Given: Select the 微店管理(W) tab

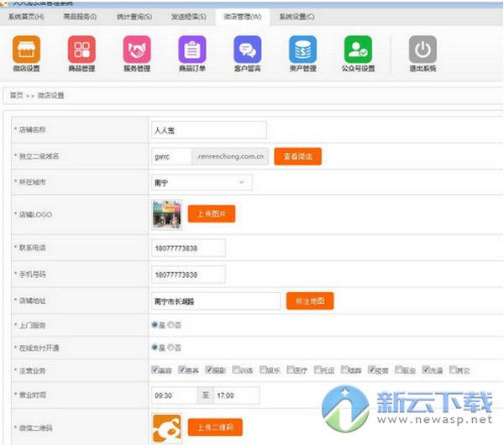Looking at the screenshot, I should pyautogui.click(x=243, y=17).
